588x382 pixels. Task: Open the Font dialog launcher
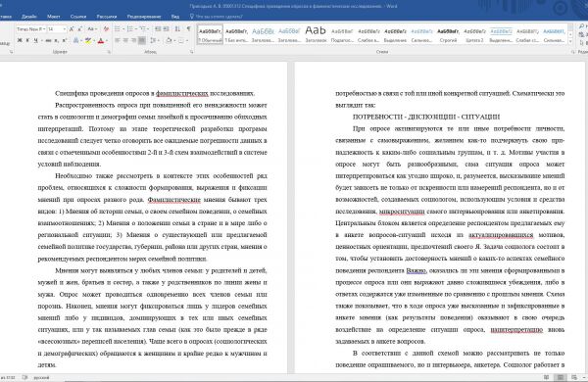[x=109, y=52]
